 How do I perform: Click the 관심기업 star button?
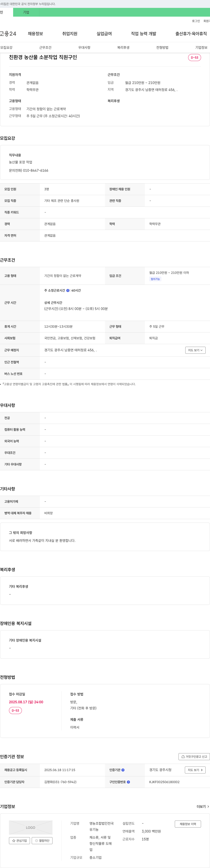(x=19, y=841)
